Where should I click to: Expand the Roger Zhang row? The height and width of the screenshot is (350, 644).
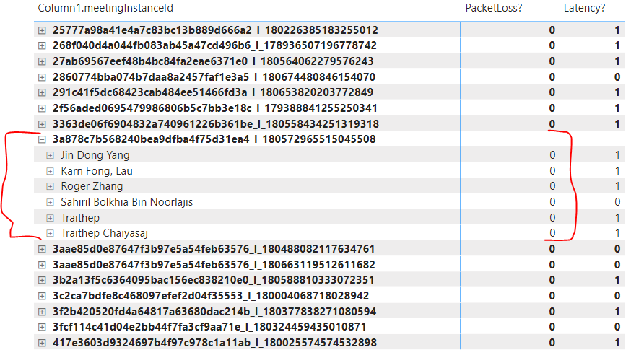click(50, 186)
